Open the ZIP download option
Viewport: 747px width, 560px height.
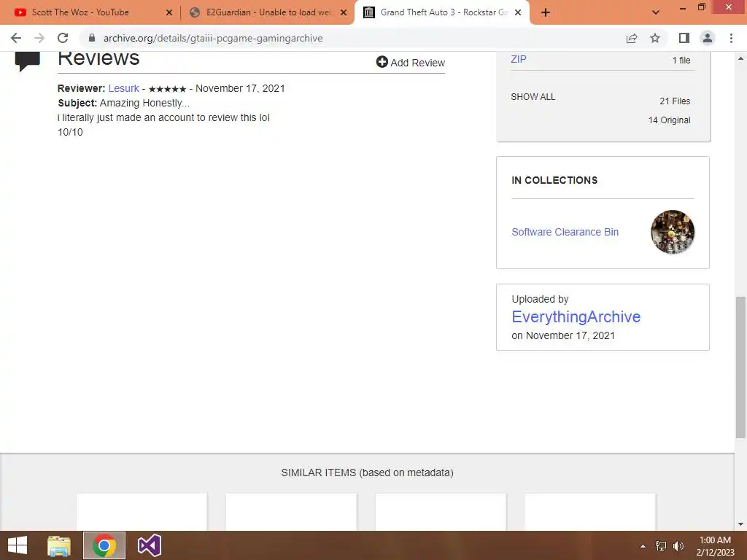click(519, 60)
